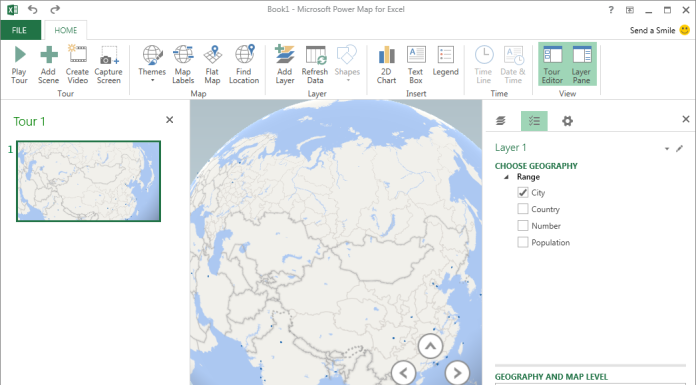The image size is (696, 385).
Task: Open Create Video from the ribbon
Action: tap(77, 64)
